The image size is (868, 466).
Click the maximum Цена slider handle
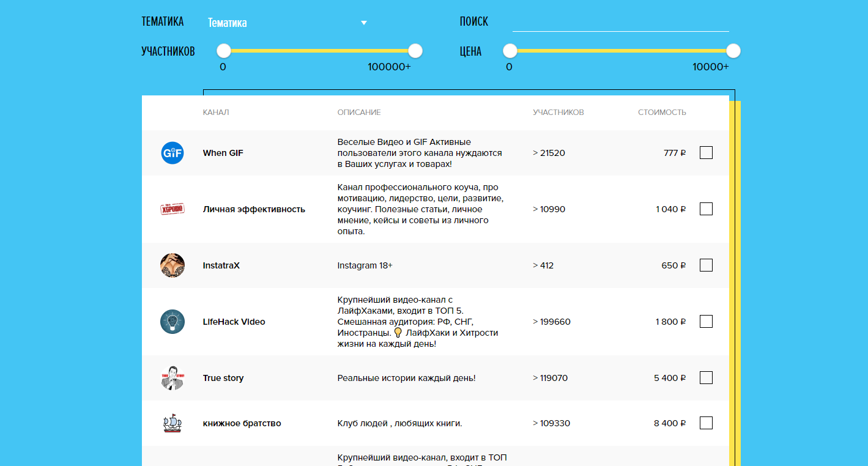pos(733,51)
